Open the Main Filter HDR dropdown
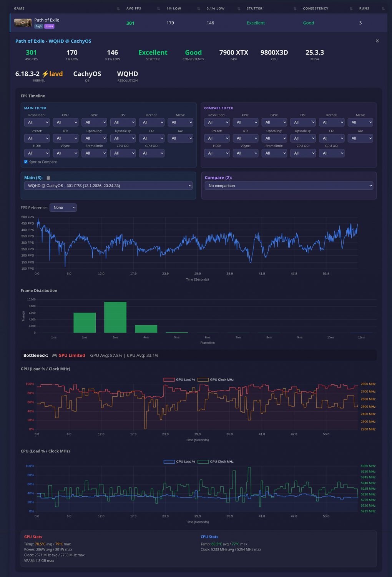The height and width of the screenshot is (577, 392). [37, 153]
